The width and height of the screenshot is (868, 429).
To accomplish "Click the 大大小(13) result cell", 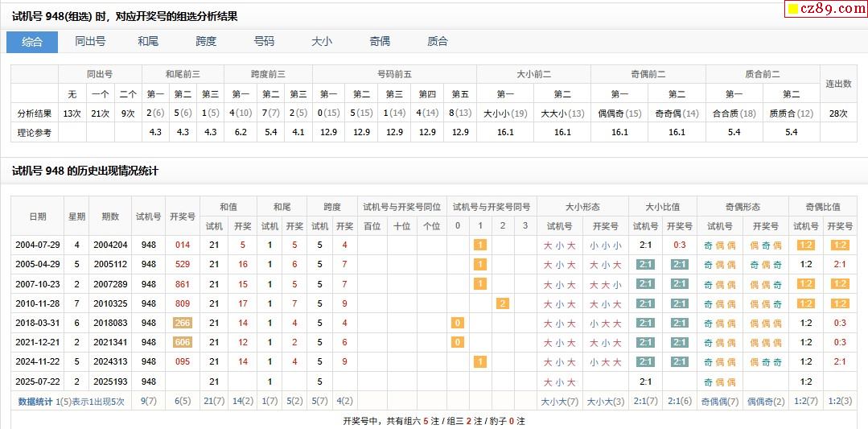I will [562, 113].
